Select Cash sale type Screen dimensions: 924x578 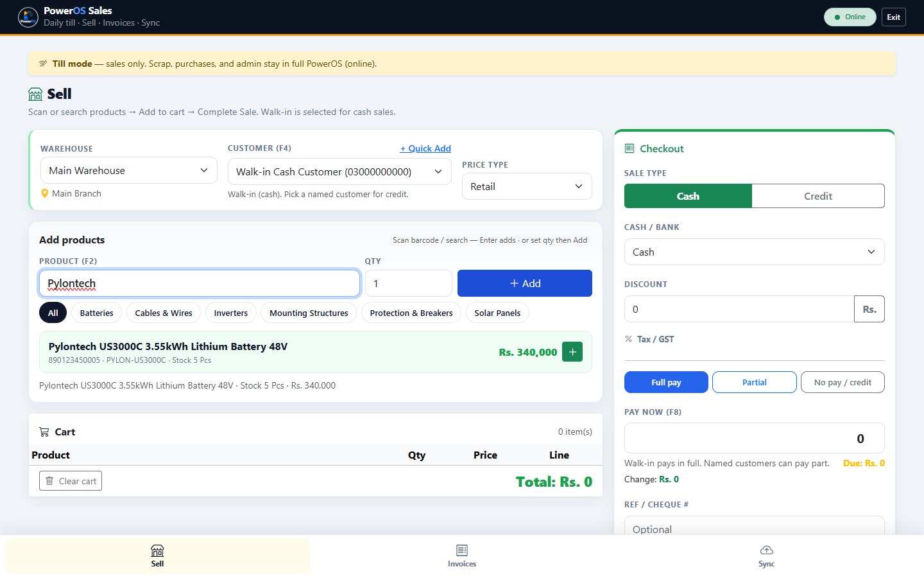[688, 196]
